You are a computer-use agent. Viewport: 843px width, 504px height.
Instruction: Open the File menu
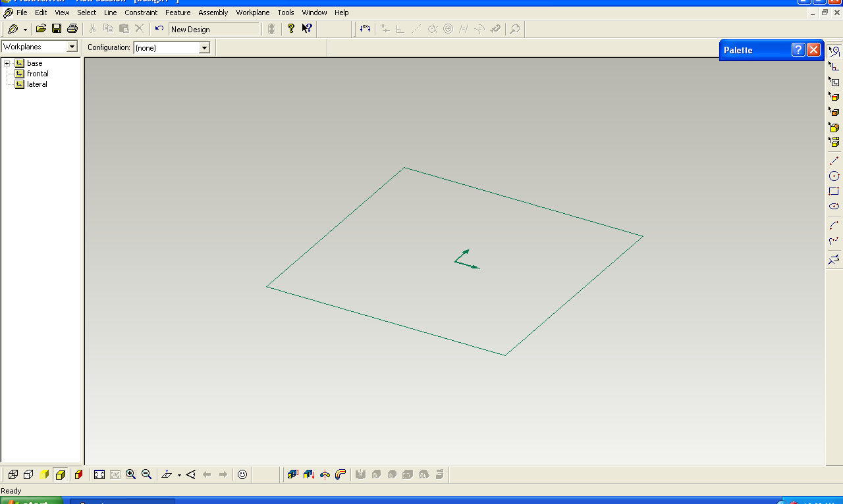click(x=22, y=13)
